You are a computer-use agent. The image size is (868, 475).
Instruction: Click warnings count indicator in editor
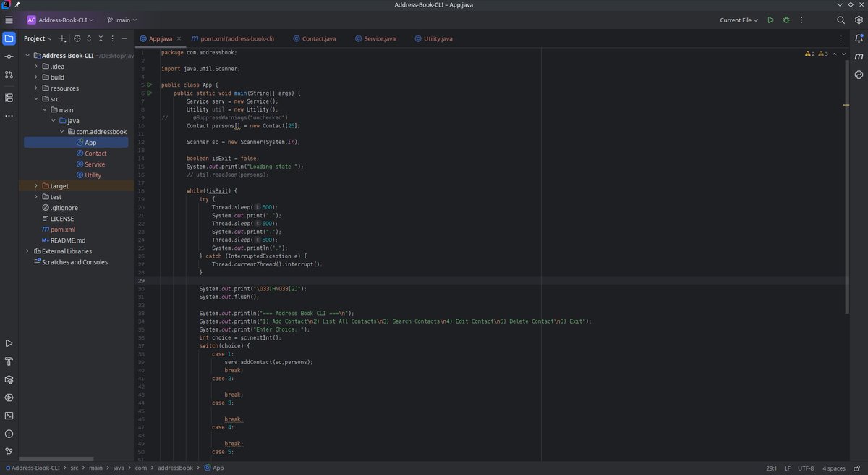point(816,54)
